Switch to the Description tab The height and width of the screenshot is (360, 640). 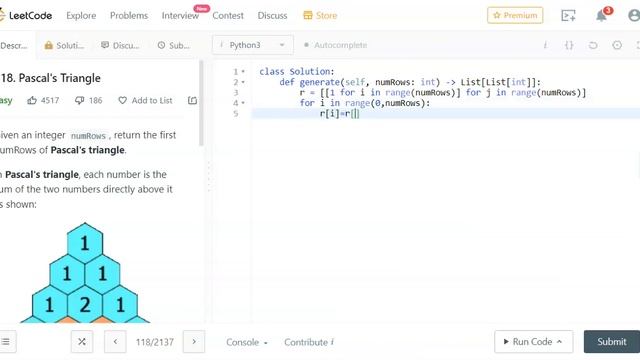pos(14,45)
